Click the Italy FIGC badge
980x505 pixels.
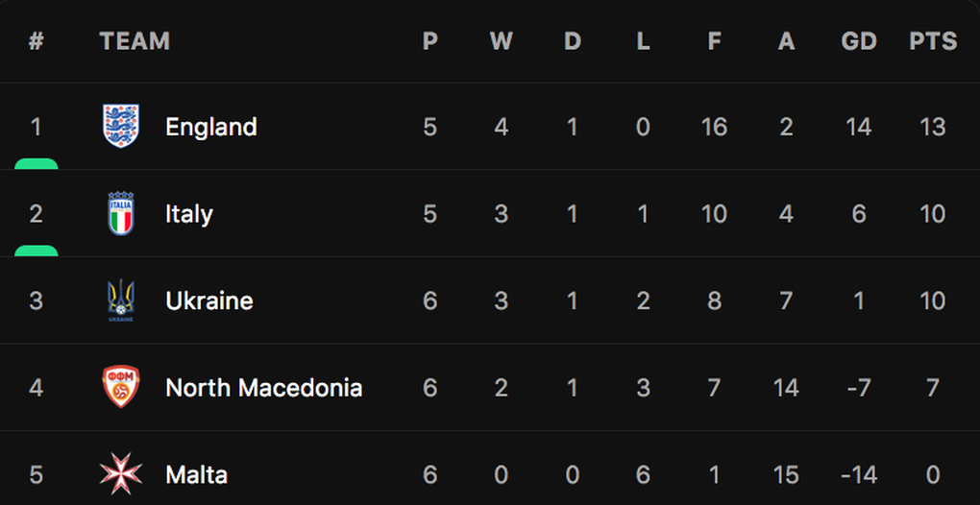121,213
